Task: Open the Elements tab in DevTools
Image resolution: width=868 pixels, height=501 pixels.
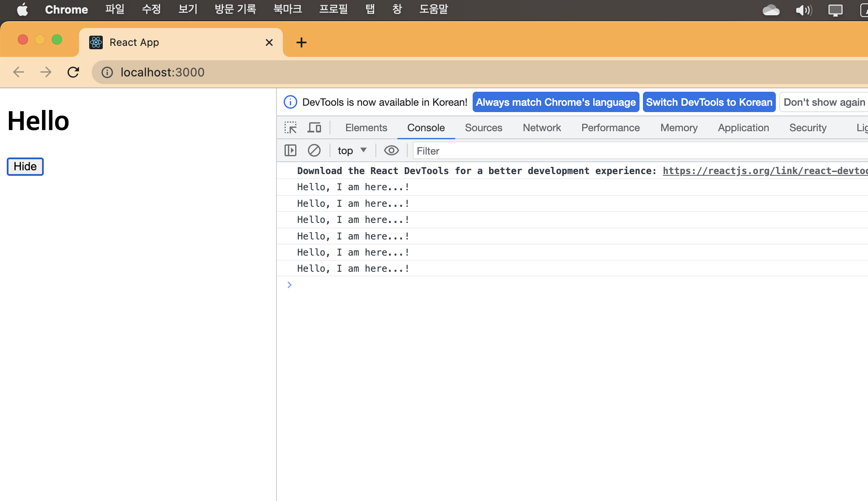Action: (x=366, y=128)
